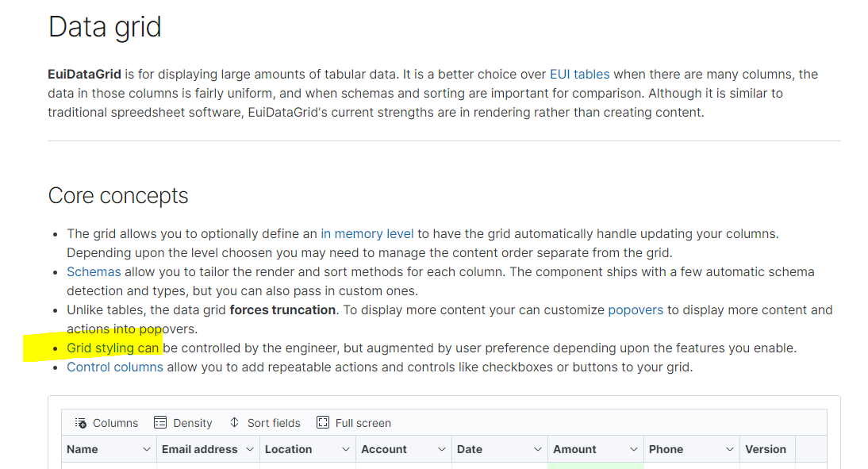Viewport: 868px width, 469px height.
Task: Click the Sort fields arrows icon
Action: click(235, 422)
